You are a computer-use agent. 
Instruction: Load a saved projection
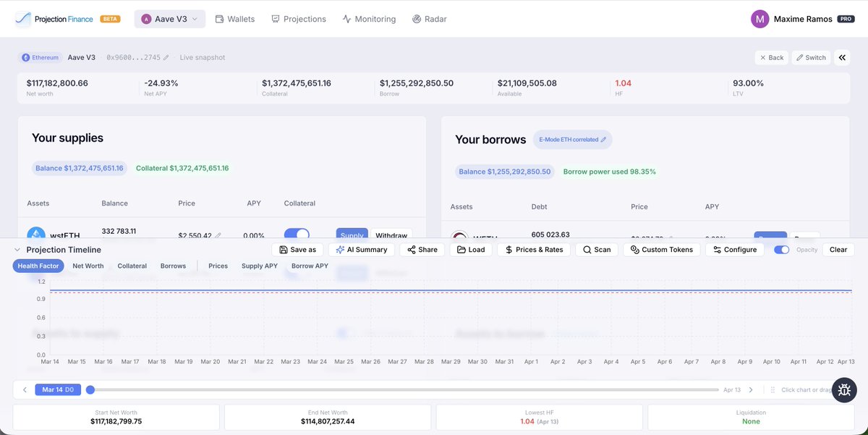[471, 250]
